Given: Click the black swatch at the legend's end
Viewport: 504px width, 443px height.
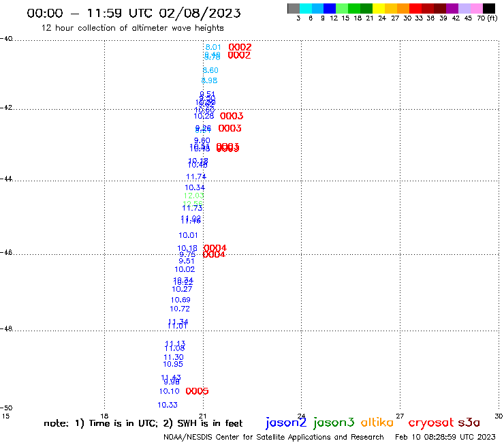Looking at the screenshot, I should coord(489,8).
